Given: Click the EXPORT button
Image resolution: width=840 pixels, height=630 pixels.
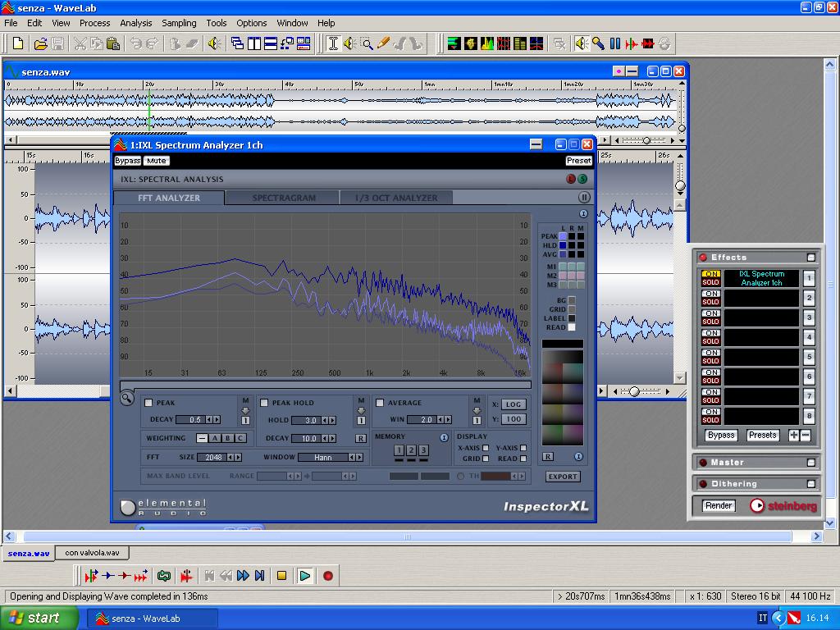Looking at the screenshot, I should pos(563,477).
